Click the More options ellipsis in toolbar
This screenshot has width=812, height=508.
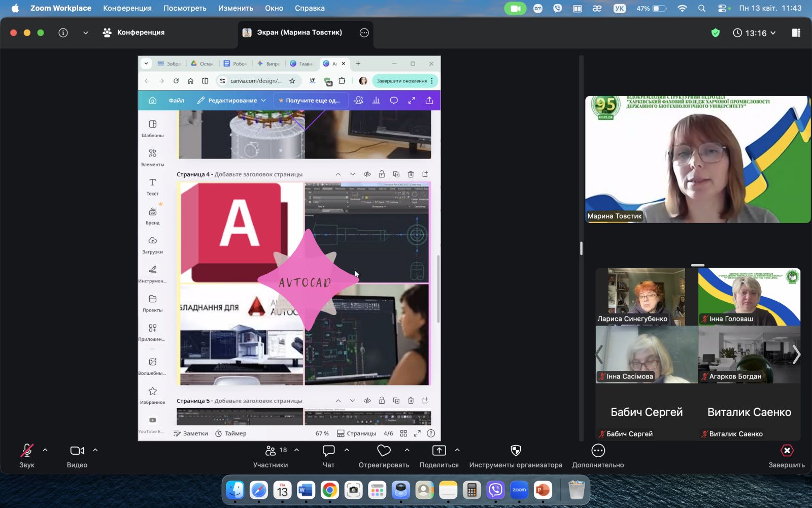598,451
